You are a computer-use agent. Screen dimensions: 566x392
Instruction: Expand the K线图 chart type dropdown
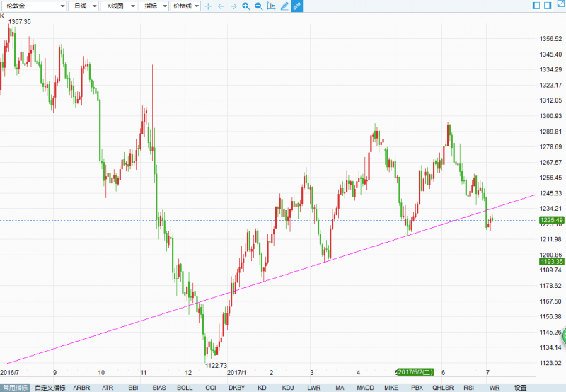[115, 6]
